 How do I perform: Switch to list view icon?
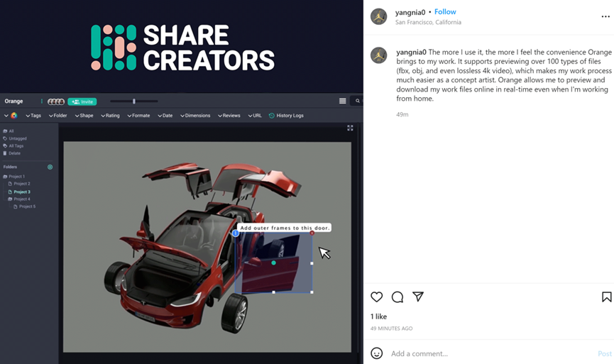coord(343,101)
